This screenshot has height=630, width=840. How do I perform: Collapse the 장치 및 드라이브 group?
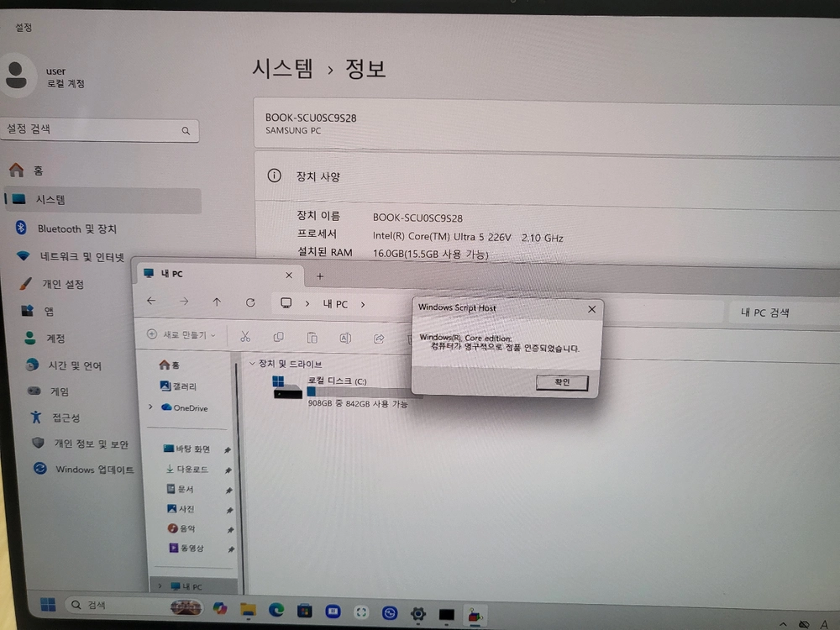[x=252, y=363]
